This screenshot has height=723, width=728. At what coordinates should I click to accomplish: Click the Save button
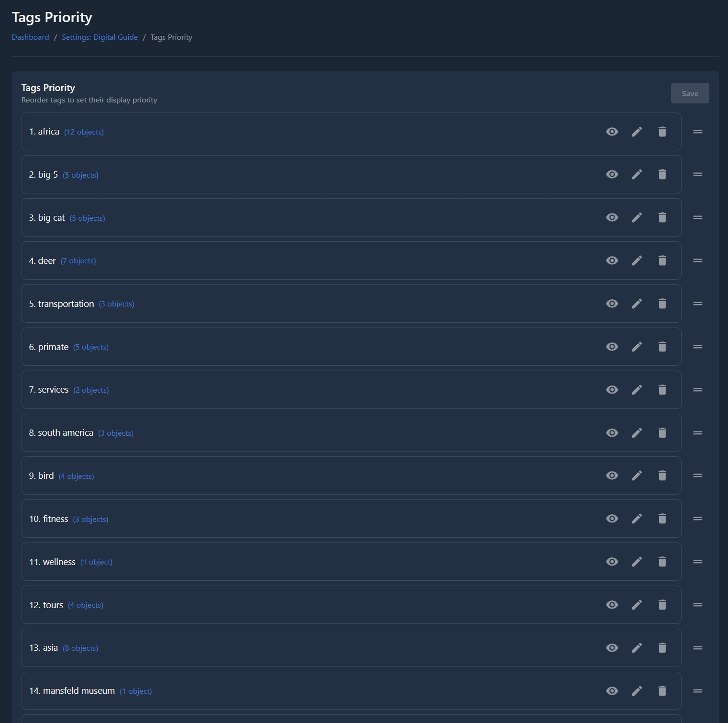(x=690, y=93)
